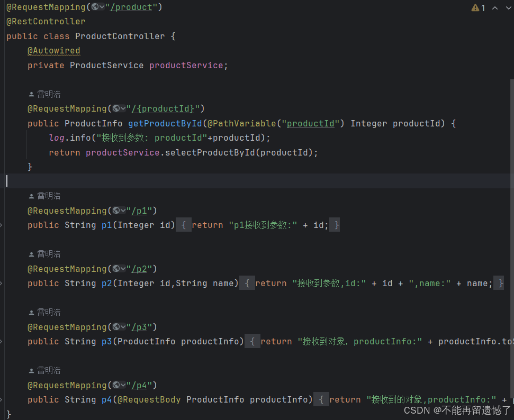
Task: Click the underlined "productId" inside @PathVariable
Action: coord(311,123)
